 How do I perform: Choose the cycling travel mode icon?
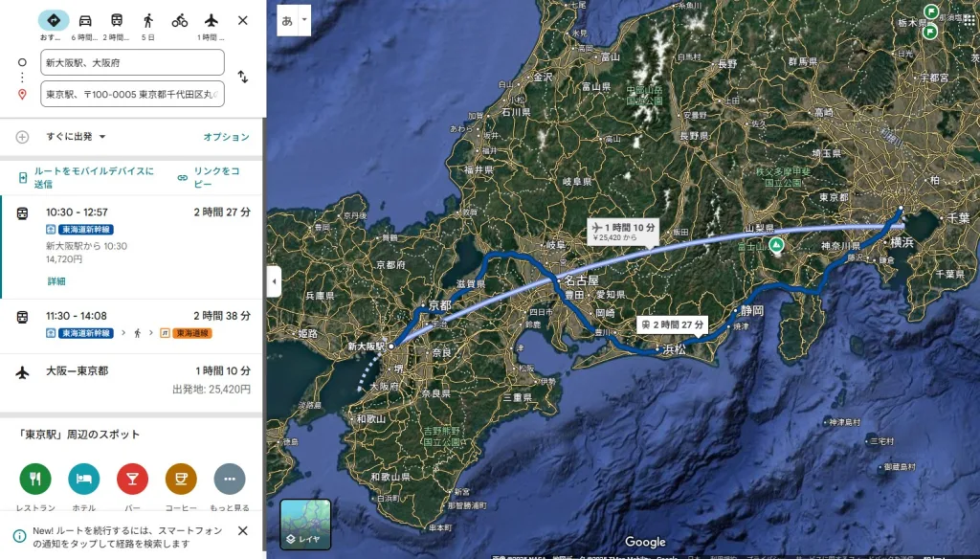click(179, 21)
